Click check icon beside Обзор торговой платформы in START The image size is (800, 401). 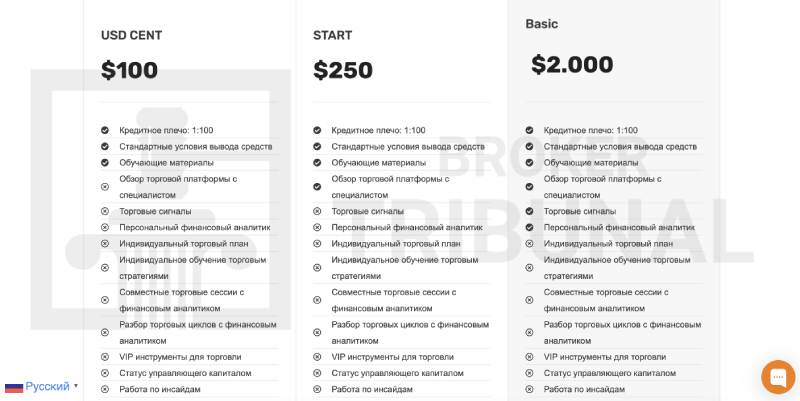[317, 187]
